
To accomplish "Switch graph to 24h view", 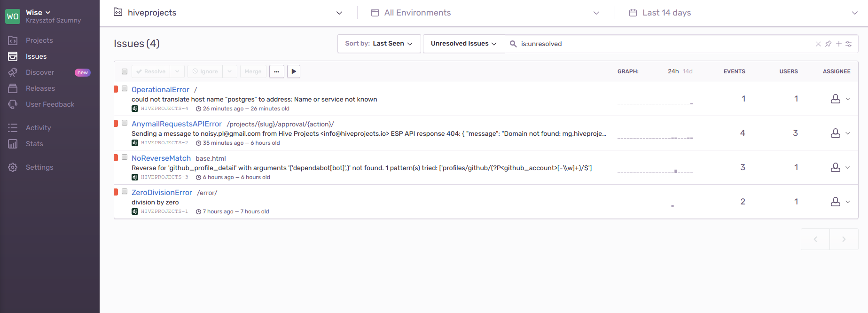I will tap(673, 71).
